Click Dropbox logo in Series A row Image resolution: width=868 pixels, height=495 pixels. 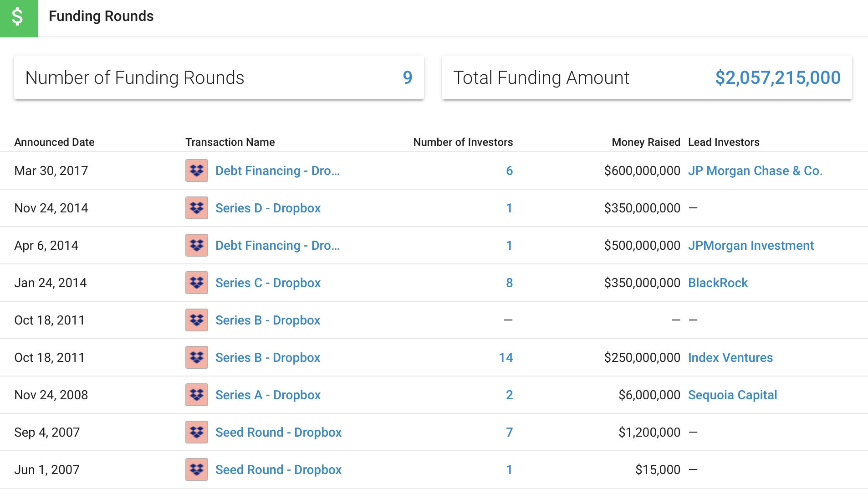coord(197,395)
